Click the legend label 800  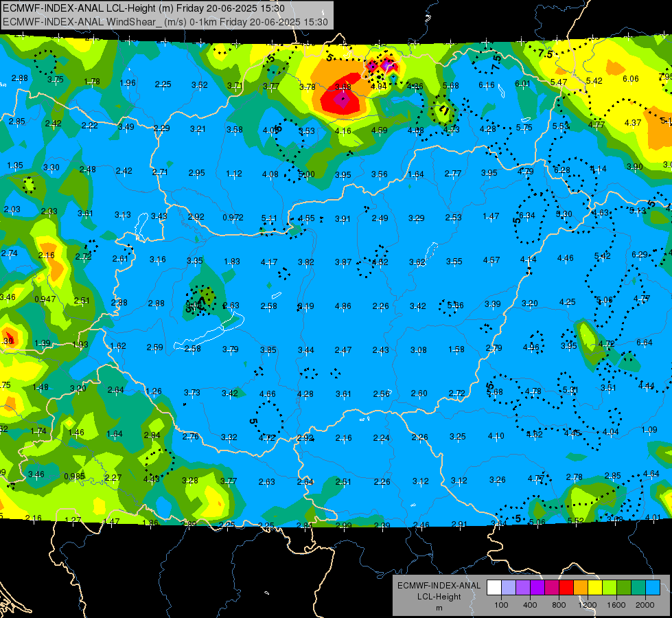tap(559, 605)
